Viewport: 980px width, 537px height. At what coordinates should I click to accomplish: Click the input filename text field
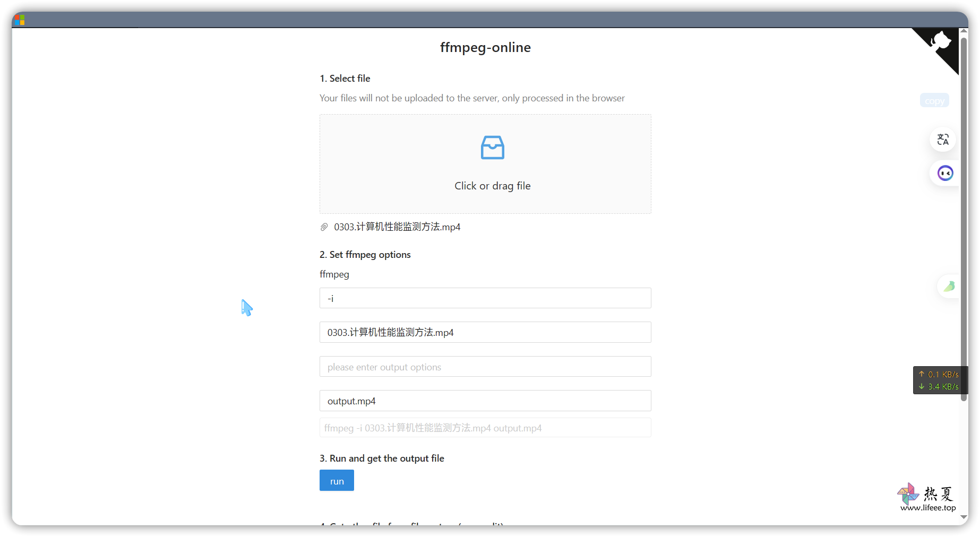485,332
